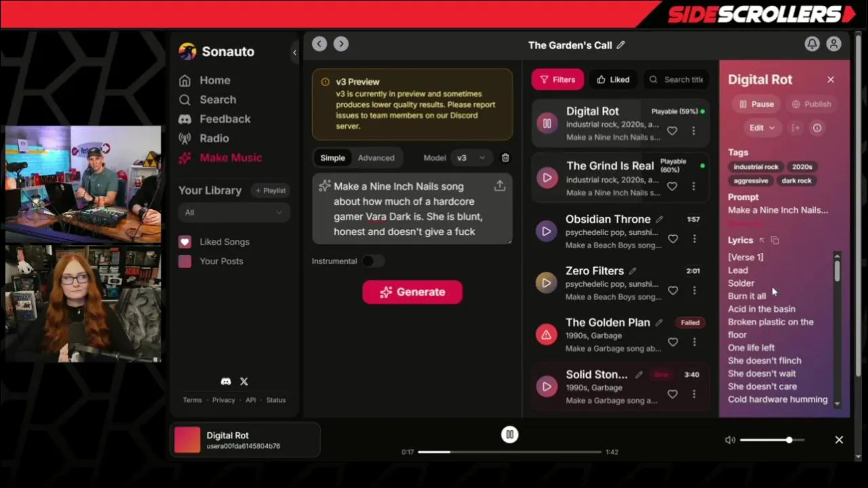Like The Grind Is Real heart
The height and width of the screenshot is (488, 868).
pyautogui.click(x=672, y=186)
